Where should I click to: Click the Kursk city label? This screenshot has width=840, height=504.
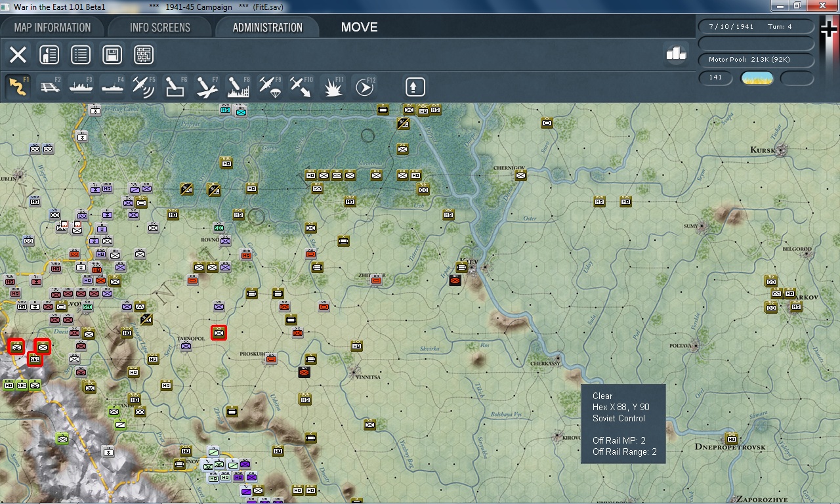[x=764, y=150]
